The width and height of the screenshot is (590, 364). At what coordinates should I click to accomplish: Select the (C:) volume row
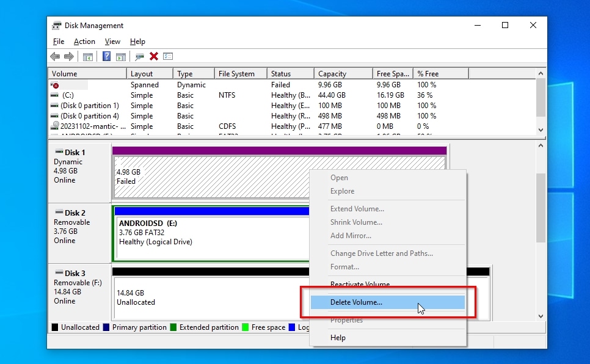pos(68,95)
